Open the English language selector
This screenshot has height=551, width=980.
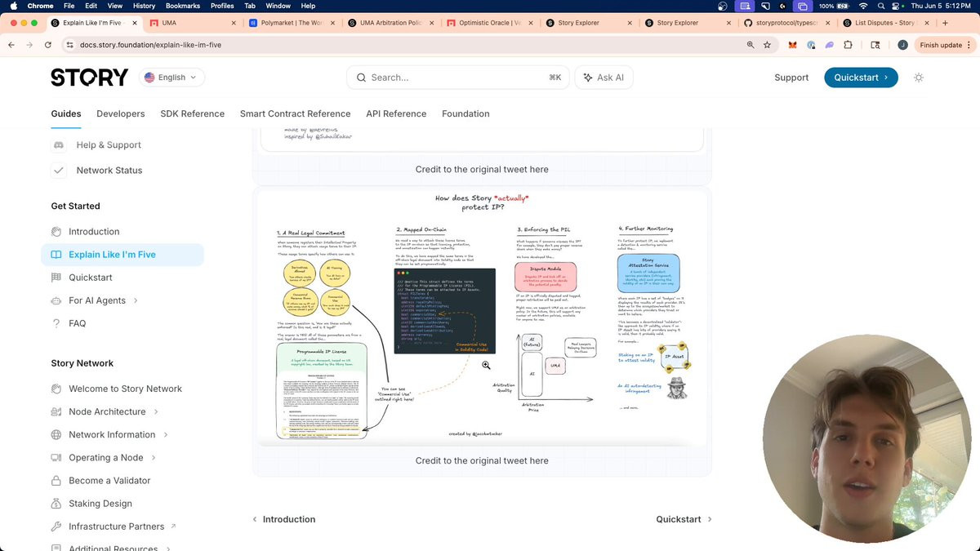click(172, 78)
